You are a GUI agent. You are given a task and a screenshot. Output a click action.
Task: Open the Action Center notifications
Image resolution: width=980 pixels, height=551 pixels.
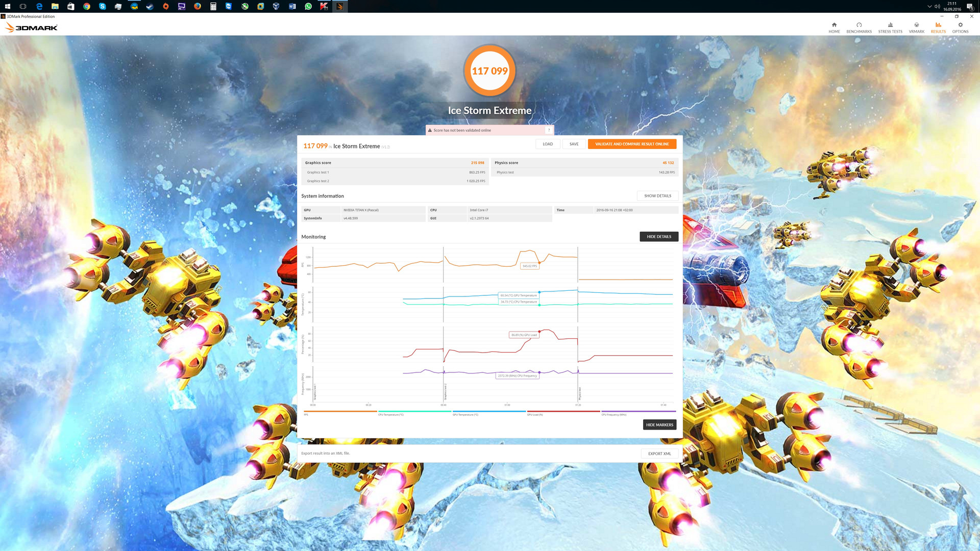pos(970,6)
